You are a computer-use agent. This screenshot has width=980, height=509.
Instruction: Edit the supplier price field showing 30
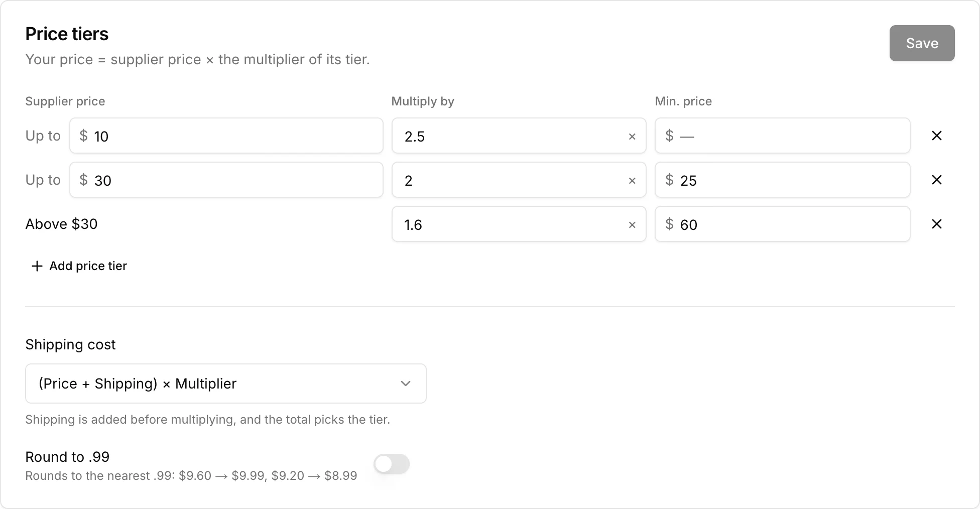click(x=226, y=180)
